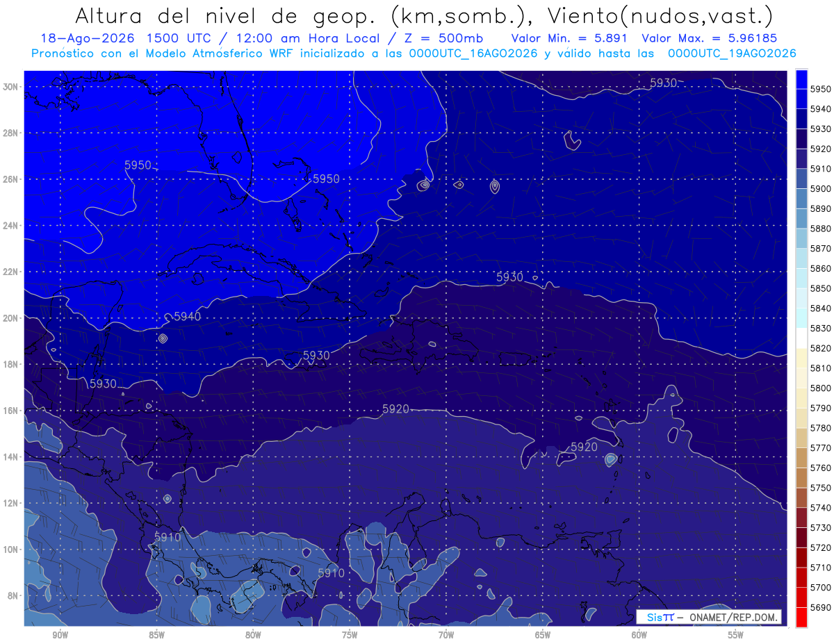Click the bright red swatch at color bar bottom
This screenshot has width=834, height=644.
click(801, 617)
